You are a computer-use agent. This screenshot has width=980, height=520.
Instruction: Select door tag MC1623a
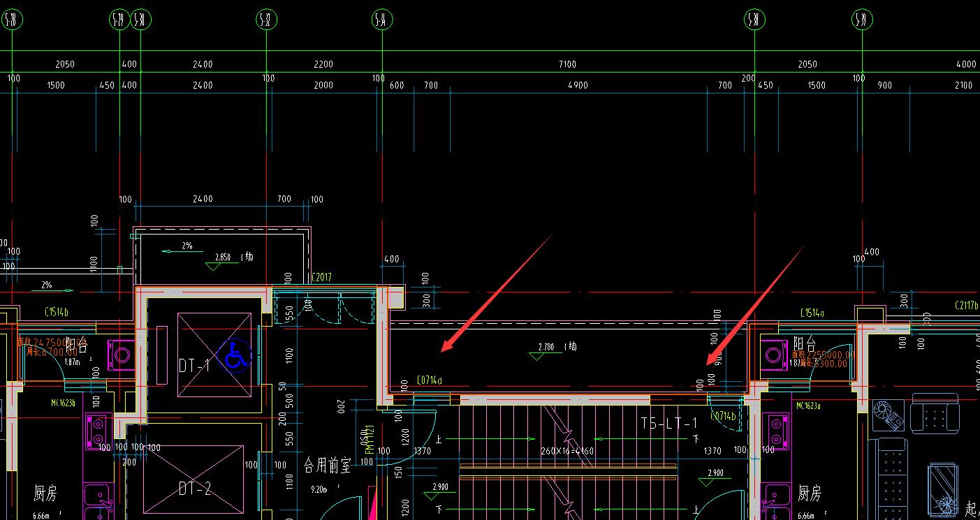click(x=808, y=406)
